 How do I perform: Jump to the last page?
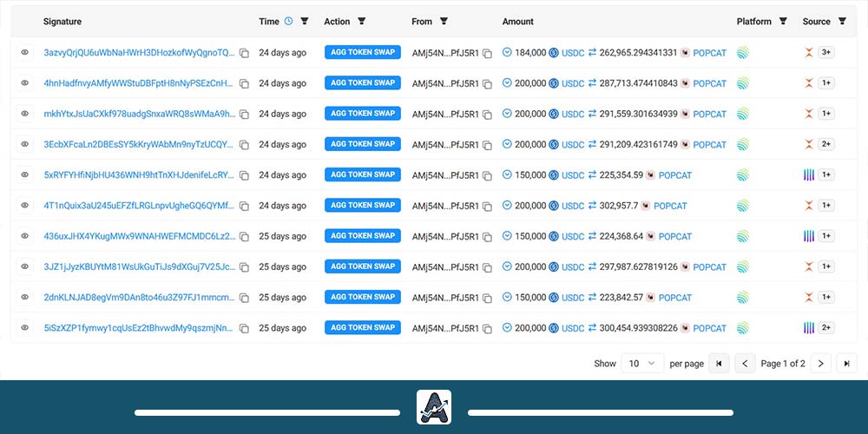click(x=846, y=364)
